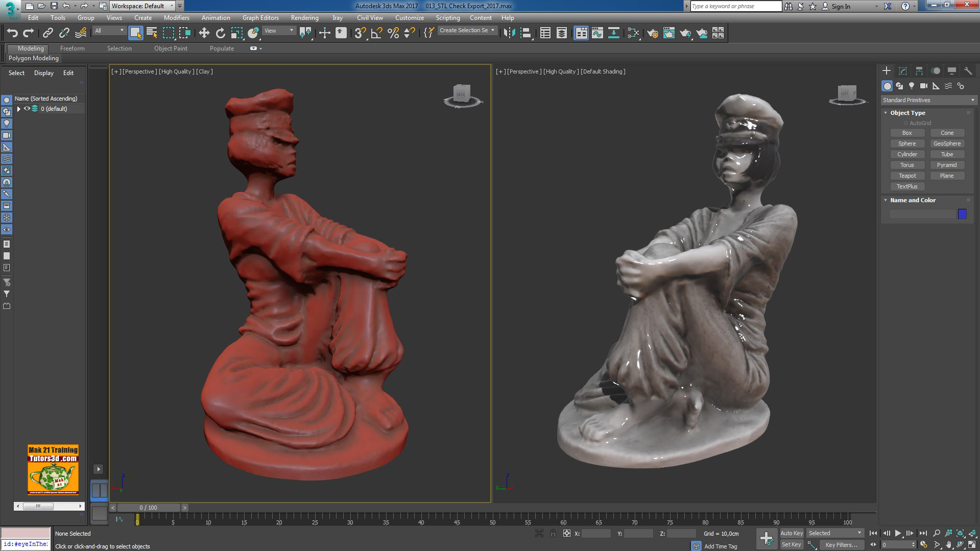Toggle Angle Snap on the toolbar
This screenshot has width=980, height=551.
375,33
